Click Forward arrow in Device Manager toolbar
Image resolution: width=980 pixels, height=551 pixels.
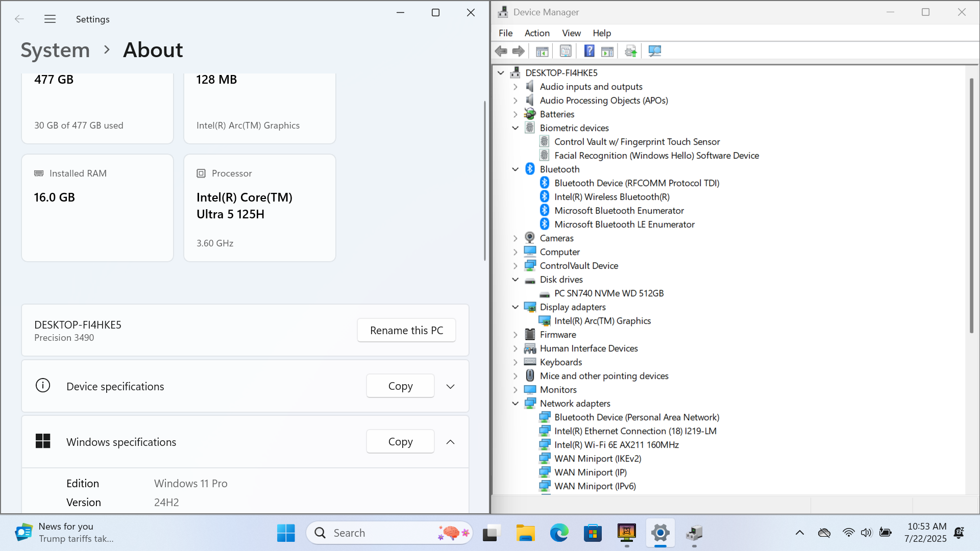click(x=519, y=51)
